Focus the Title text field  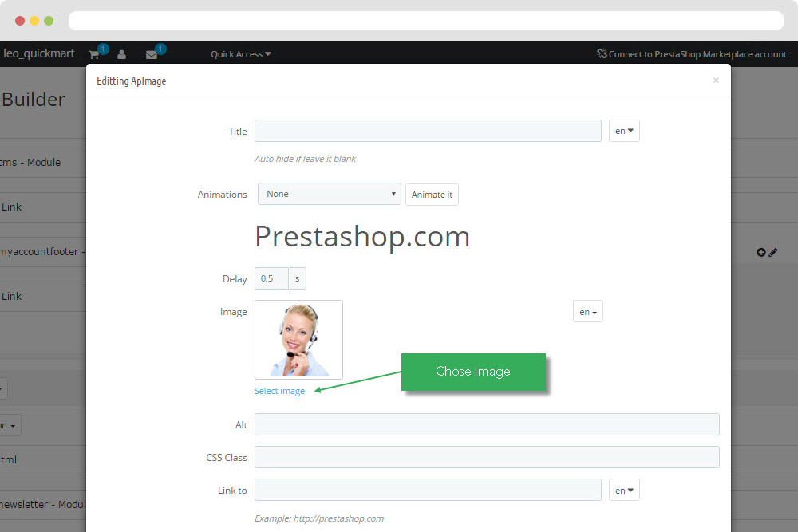coord(428,132)
